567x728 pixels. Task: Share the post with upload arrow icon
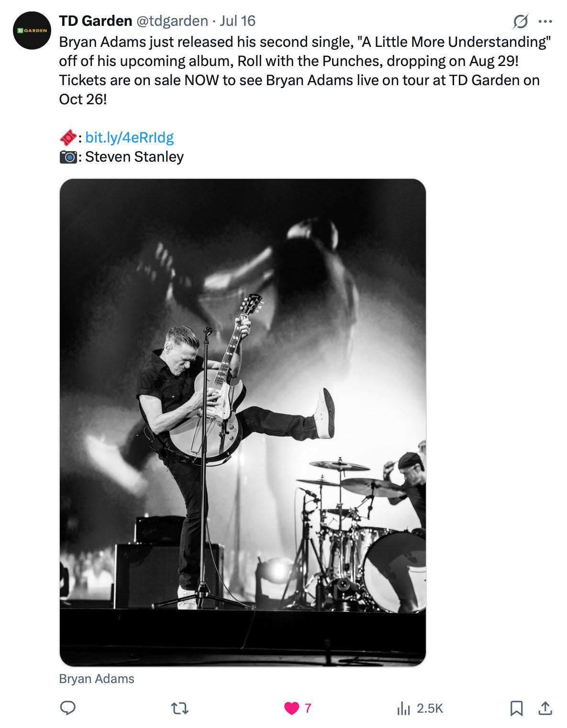click(x=545, y=708)
